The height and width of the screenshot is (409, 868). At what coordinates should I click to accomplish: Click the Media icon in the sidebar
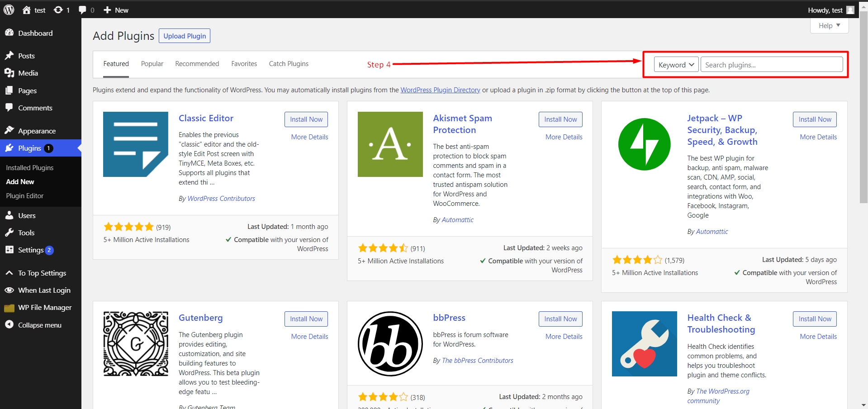[9, 73]
